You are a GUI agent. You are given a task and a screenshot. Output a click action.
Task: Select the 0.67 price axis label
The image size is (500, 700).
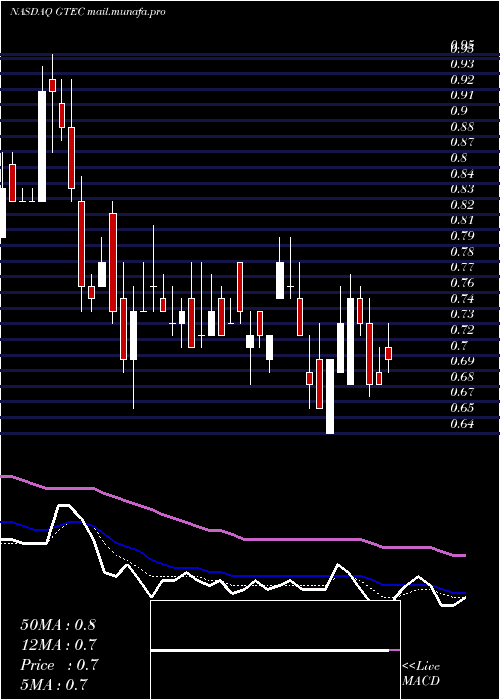click(462, 392)
